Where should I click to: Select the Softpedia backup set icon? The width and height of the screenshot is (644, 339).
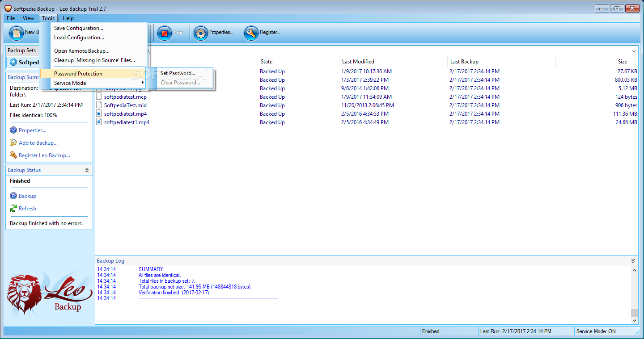point(13,63)
